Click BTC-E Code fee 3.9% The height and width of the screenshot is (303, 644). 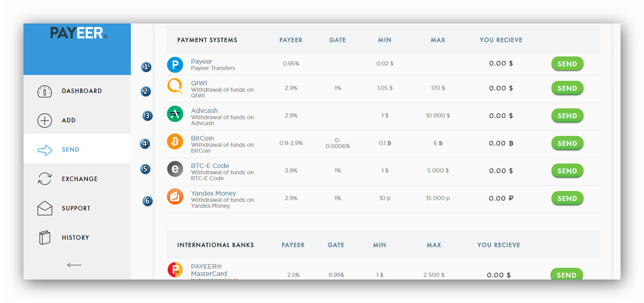[291, 171]
